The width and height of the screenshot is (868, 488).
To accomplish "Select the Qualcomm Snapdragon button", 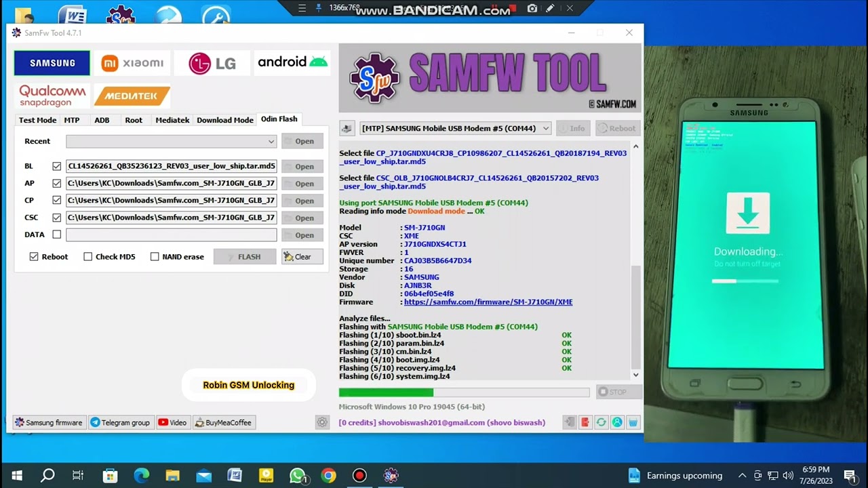I will 52,96.
